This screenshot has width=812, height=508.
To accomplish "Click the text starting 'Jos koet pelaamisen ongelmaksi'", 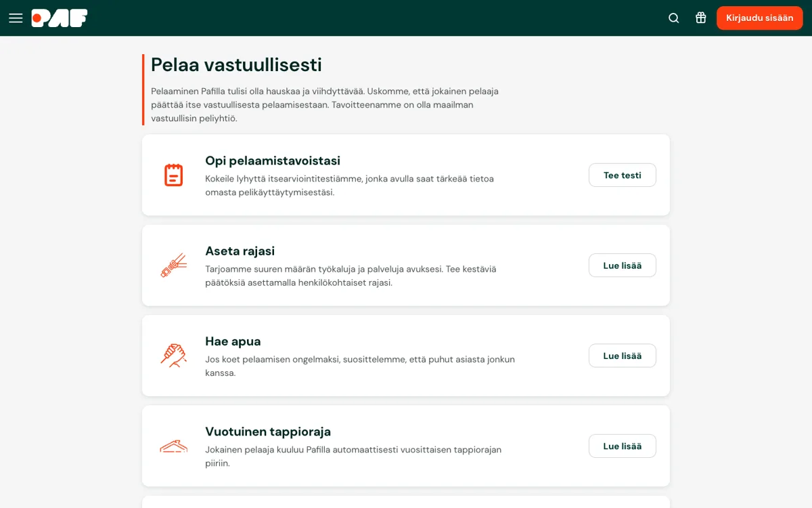I will (x=360, y=366).
